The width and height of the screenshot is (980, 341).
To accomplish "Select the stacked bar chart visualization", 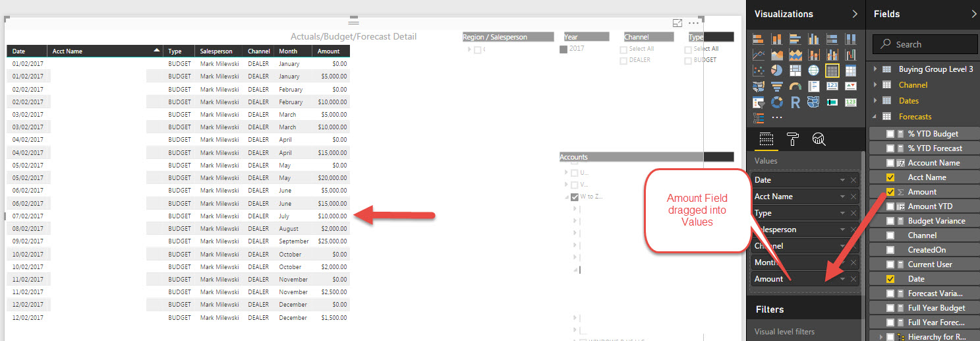I will tap(759, 39).
